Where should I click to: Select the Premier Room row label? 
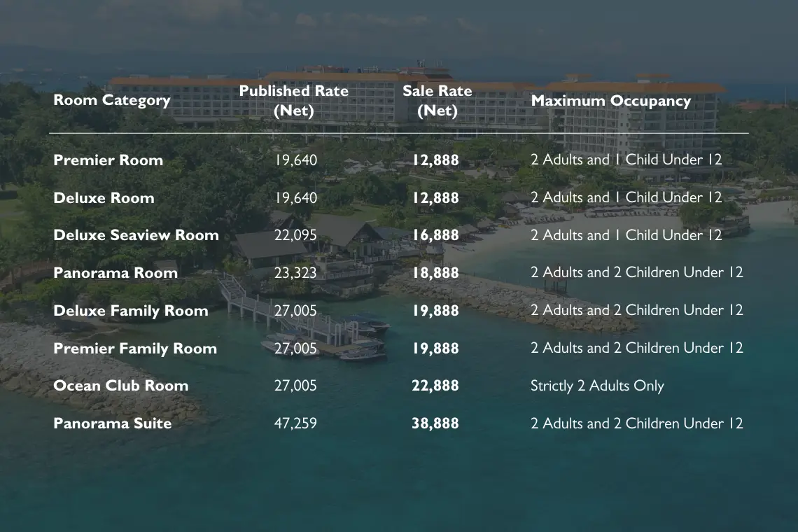click(108, 160)
